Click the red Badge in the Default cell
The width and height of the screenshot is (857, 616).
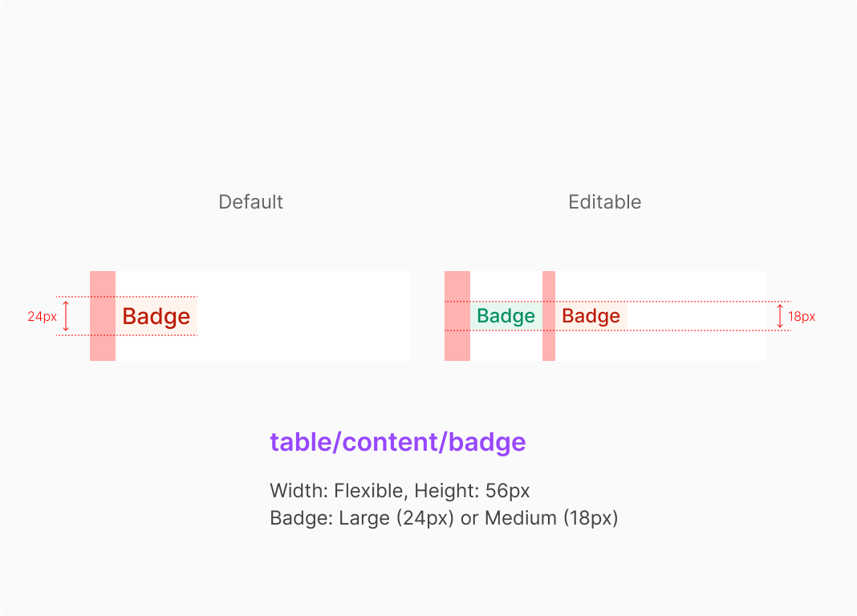point(156,316)
